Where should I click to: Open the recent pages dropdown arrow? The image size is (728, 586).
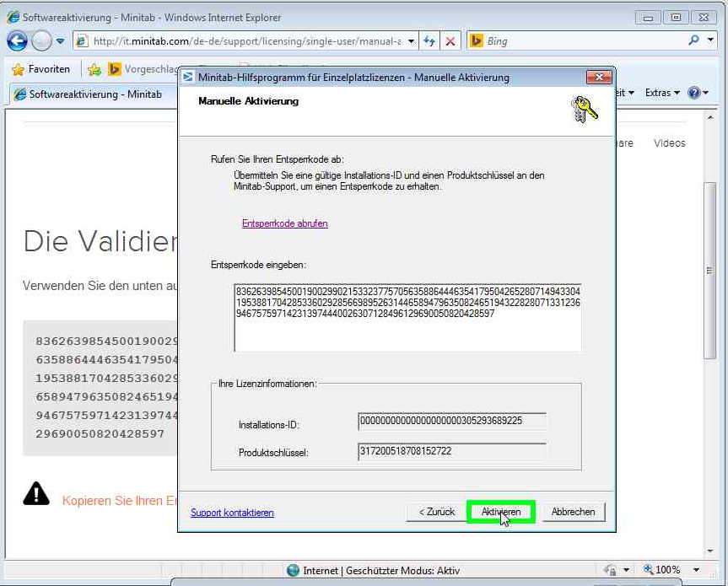coord(61,41)
